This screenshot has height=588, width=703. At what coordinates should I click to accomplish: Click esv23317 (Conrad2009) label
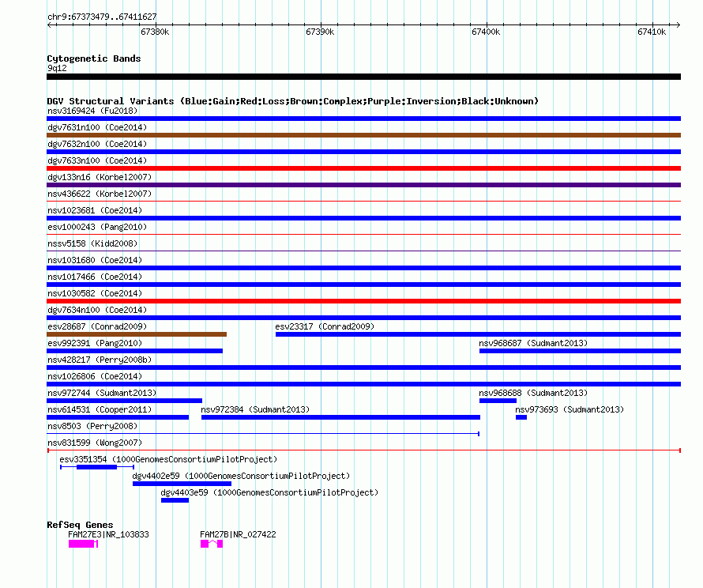pyautogui.click(x=325, y=326)
